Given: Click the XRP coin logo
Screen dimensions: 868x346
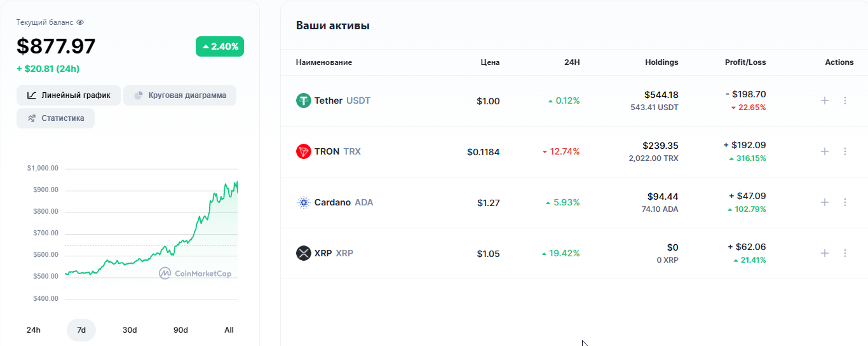Looking at the screenshot, I should 304,253.
